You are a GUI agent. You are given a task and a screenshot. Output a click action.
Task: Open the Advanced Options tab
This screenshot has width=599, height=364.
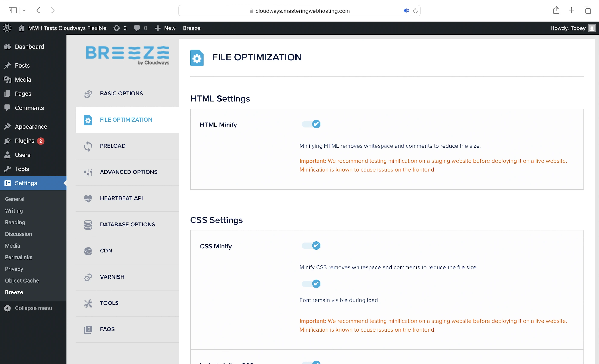pyautogui.click(x=129, y=172)
